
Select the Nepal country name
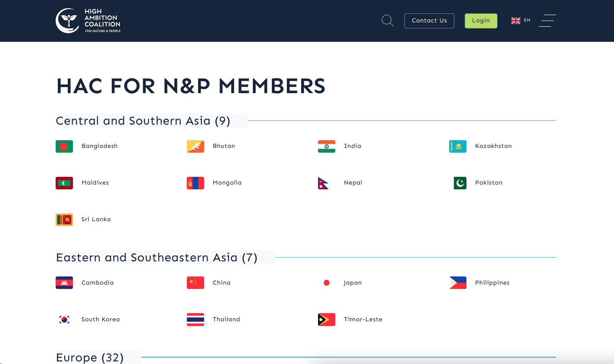(353, 183)
